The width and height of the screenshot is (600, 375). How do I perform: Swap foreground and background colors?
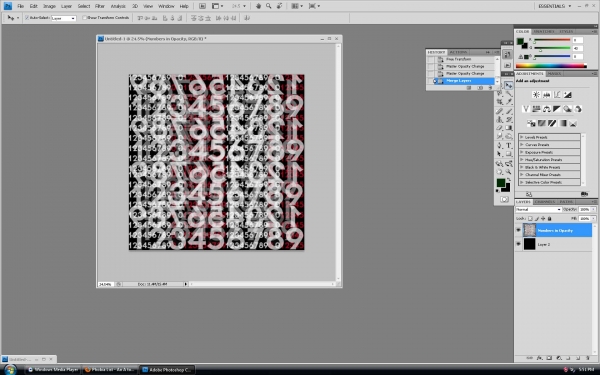pyautogui.click(x=509, y=179)
